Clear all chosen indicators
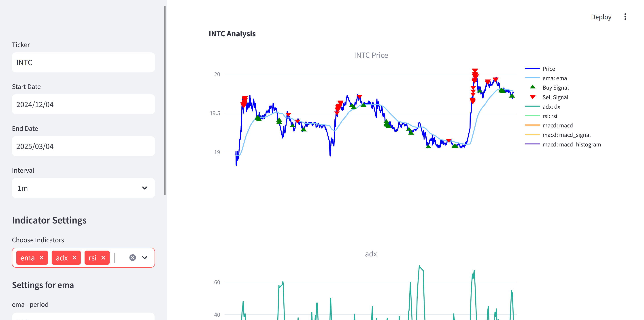The height and width of the screenshot is (320, 644). 132,258
